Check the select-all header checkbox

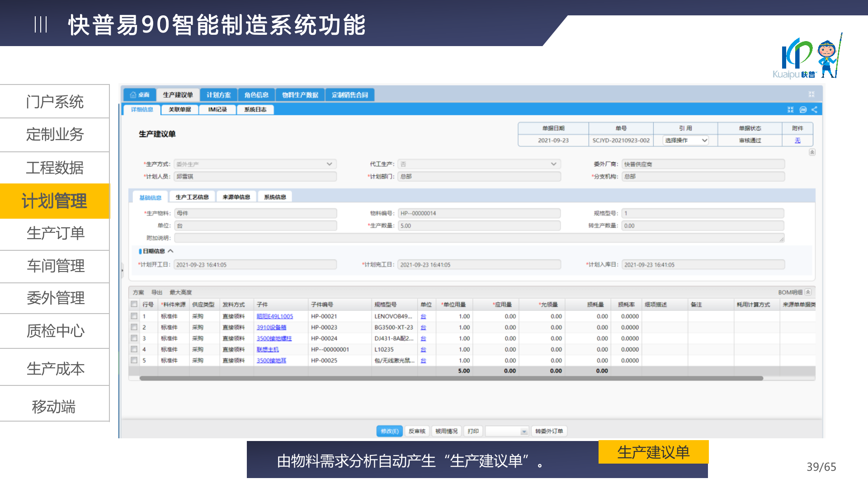pyautogui.click(x=134, y=304)
